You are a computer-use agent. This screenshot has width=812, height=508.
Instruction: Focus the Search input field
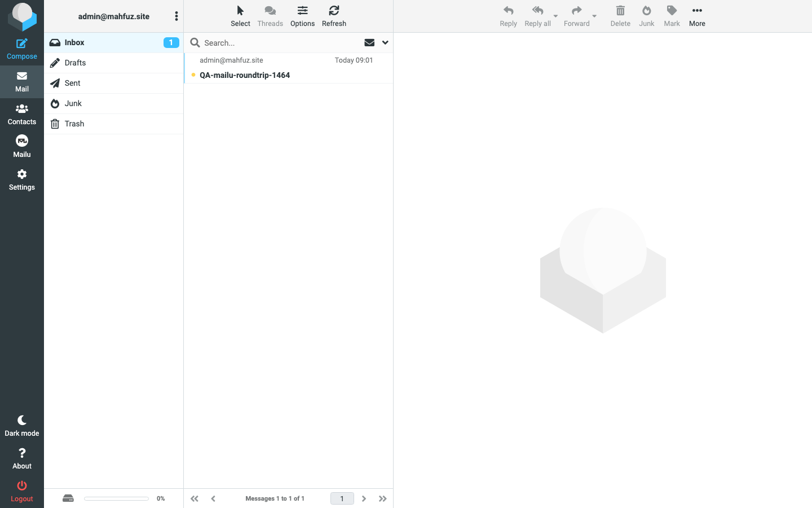(281, 43)
